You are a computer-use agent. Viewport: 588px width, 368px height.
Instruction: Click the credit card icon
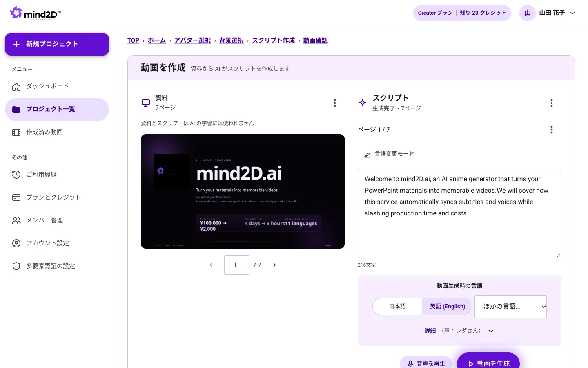(x=16, y=197)
